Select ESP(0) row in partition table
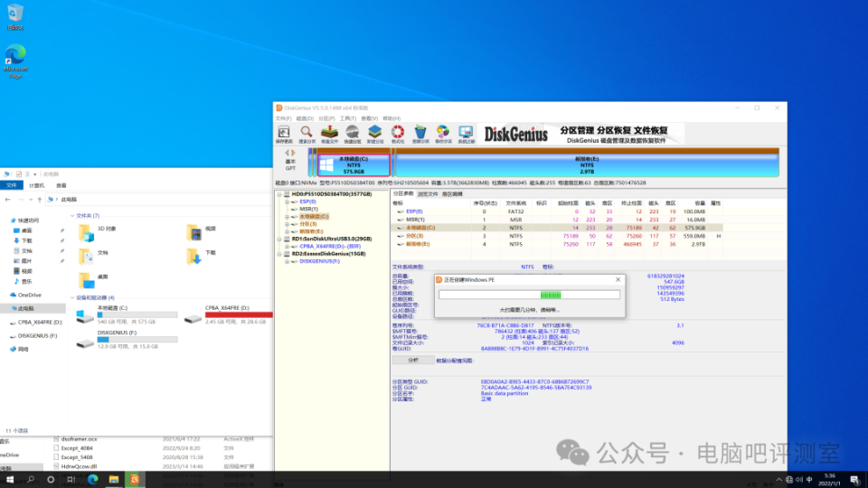This screenshot has width=868, height=488. pos(557,211)
